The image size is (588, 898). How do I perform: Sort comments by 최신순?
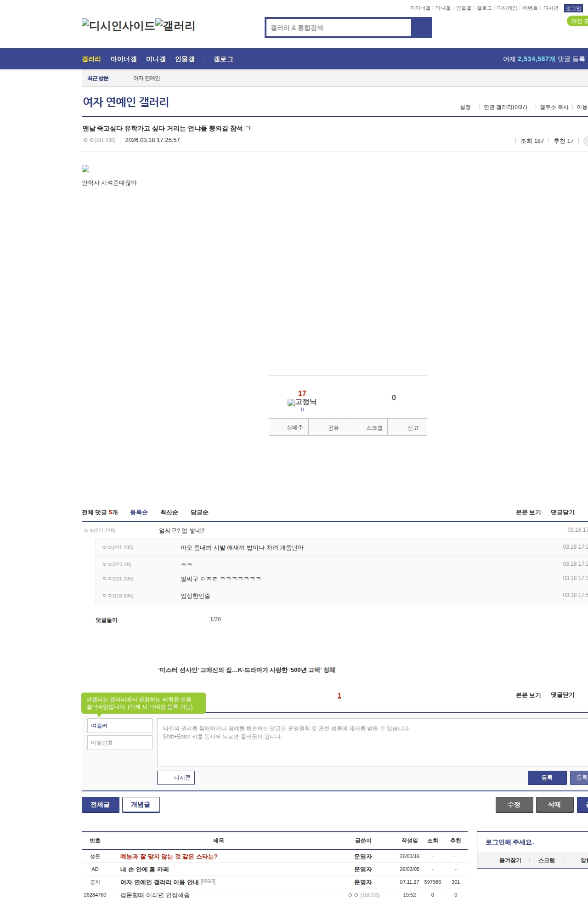click(169, 512)
